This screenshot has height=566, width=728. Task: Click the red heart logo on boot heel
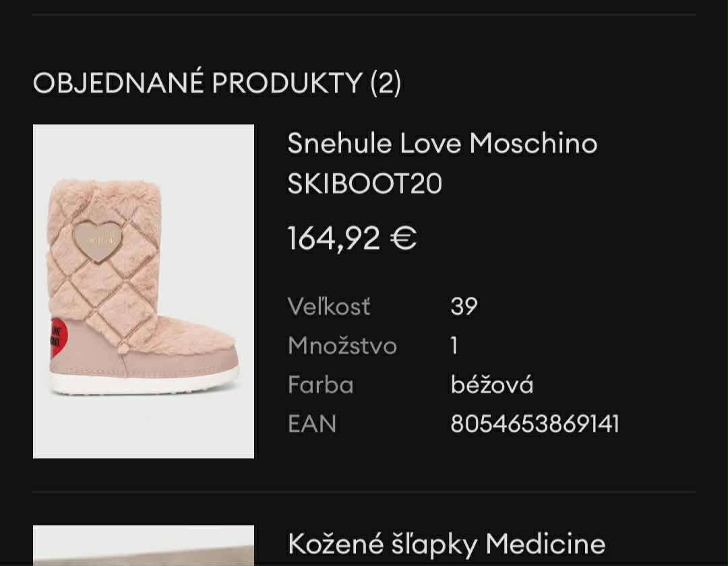(58, 338)
